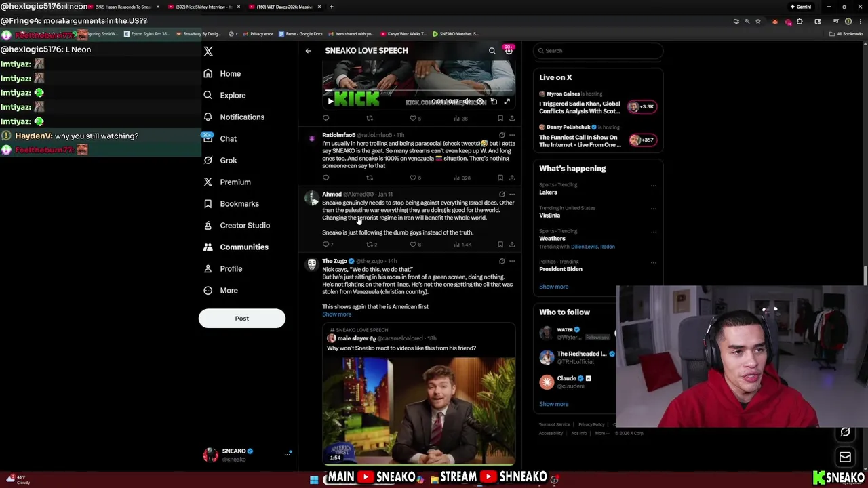
Task: Open Grok explain on Ratiolmfao5's post
Action: (x=502, y=135)
